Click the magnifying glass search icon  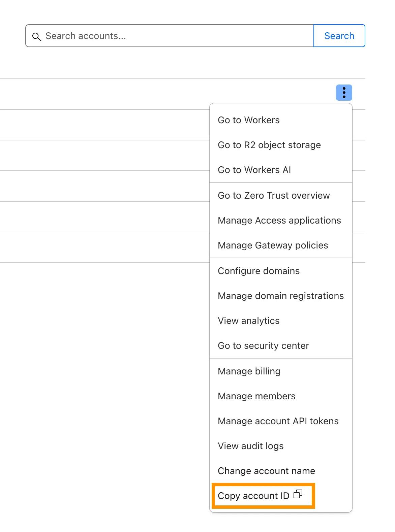pos(36,36)
